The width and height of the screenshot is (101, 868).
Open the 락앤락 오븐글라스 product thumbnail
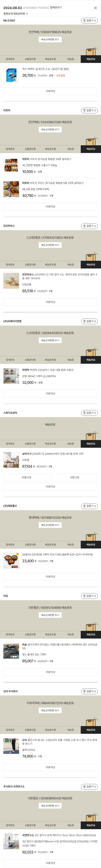click(11, 376)
